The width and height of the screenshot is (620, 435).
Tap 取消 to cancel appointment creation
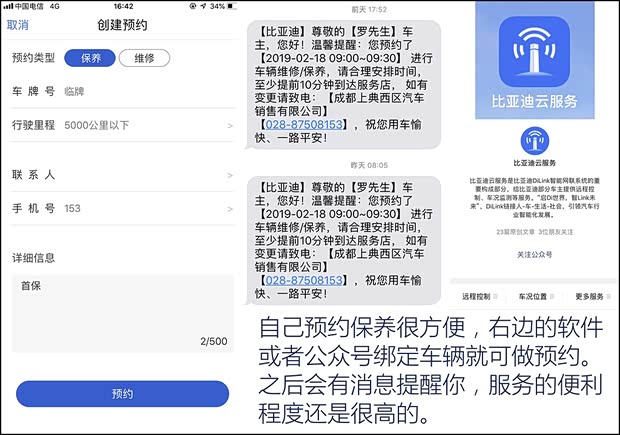coord(17,25)
